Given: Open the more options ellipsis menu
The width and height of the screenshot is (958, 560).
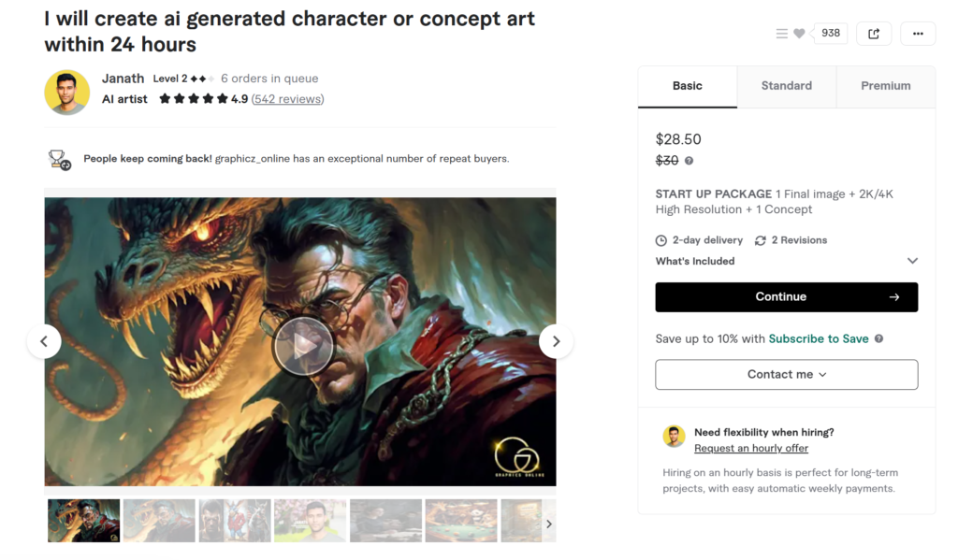Looking at the screenshot, I should tap(918, 33).
